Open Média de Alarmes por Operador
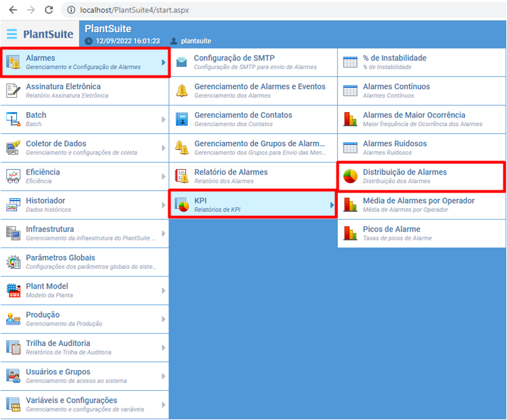Screen dimensions: 507x420 (421, 205)
